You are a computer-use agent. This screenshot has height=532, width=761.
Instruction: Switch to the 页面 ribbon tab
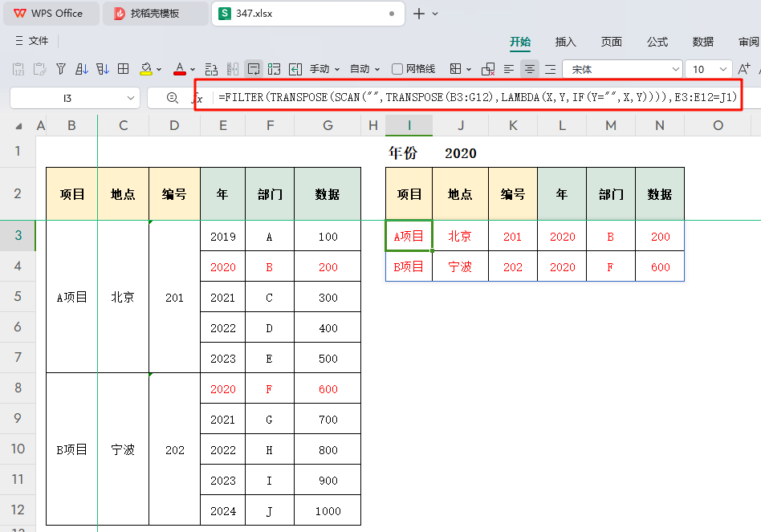click(612, 43)
